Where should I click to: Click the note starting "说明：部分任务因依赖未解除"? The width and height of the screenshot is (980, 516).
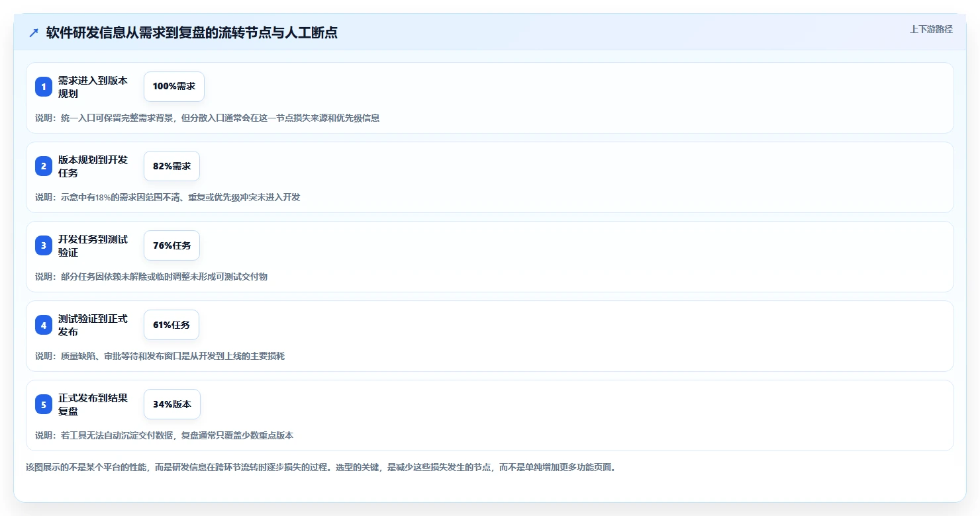coord(151,277)
